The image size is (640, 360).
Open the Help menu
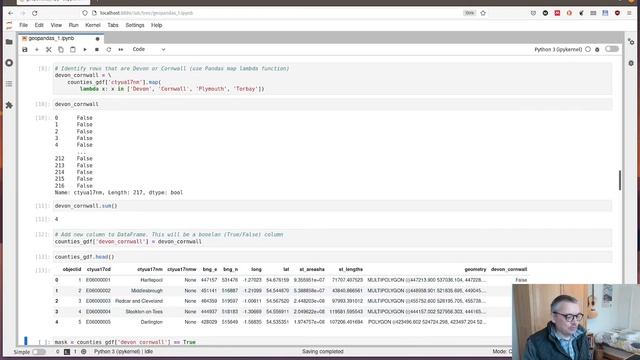click(x=157, y=25)
